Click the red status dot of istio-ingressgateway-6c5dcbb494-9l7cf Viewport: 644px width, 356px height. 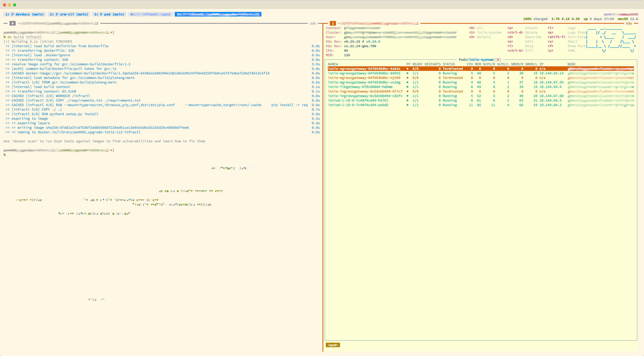click(407, 91)
